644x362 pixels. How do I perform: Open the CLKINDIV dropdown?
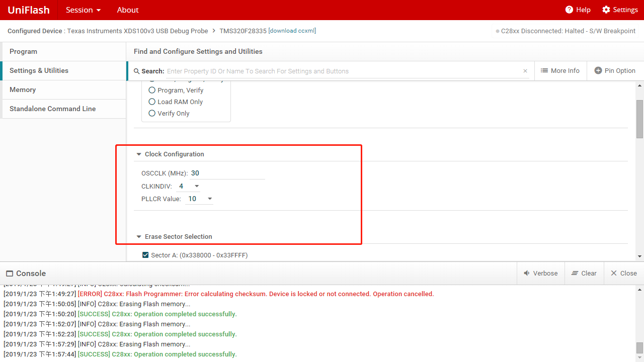[x=196, y=186]
